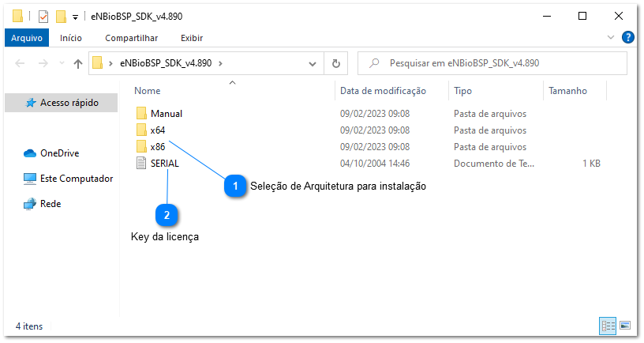Select the SERIAL text file
This screenshot has height=343, width=644.
tap(165, 164)
